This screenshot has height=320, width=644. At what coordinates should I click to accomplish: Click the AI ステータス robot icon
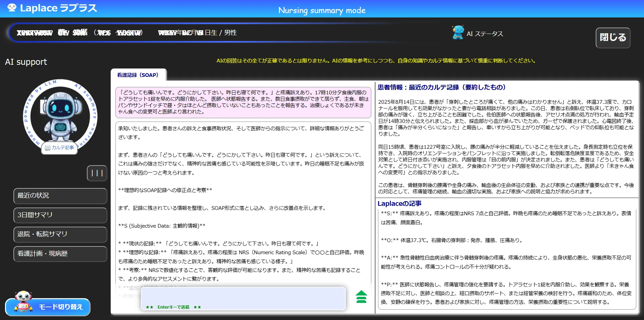pos(458,33)
